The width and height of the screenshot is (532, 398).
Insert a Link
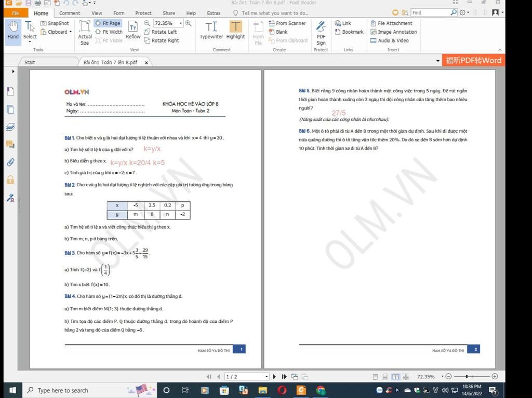pyautogui.click(x=343, y=23)
